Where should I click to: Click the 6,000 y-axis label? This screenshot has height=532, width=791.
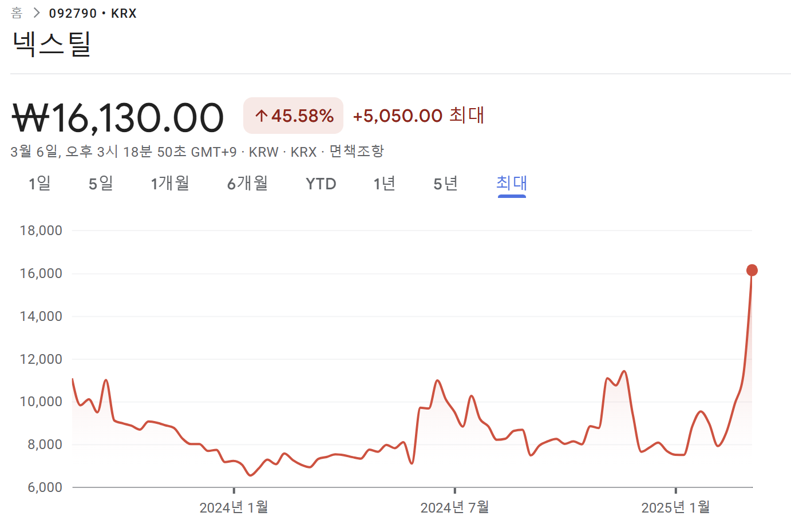(x=45, y=487)
